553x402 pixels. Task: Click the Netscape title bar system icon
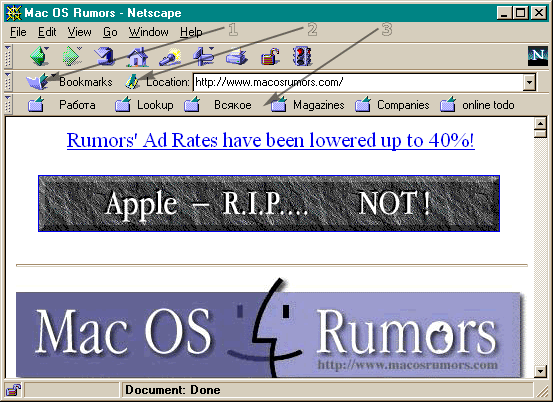[x=14, y=13]
